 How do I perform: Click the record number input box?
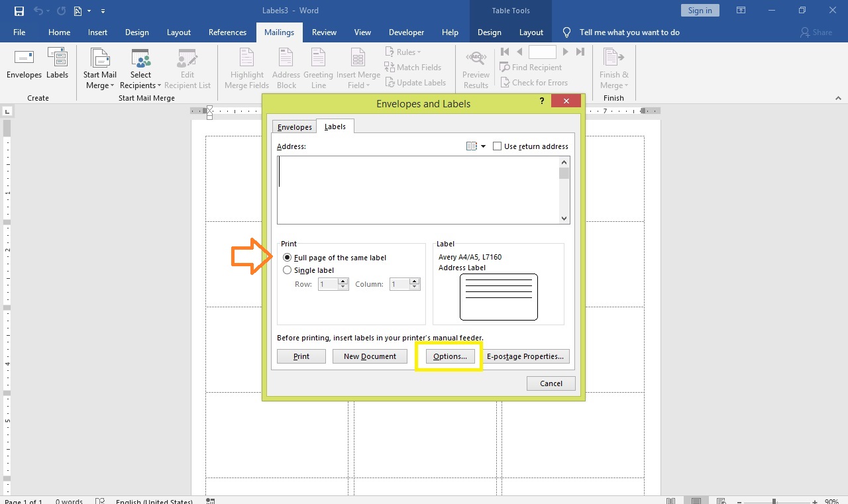[543, 52]
